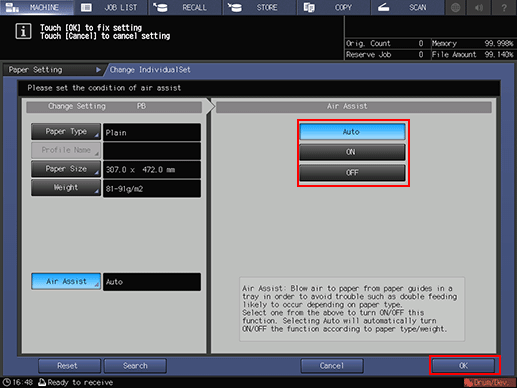Viewport: 517px width, 388px height.
Task: Select Auto for Air Assist
Action: 352,132
